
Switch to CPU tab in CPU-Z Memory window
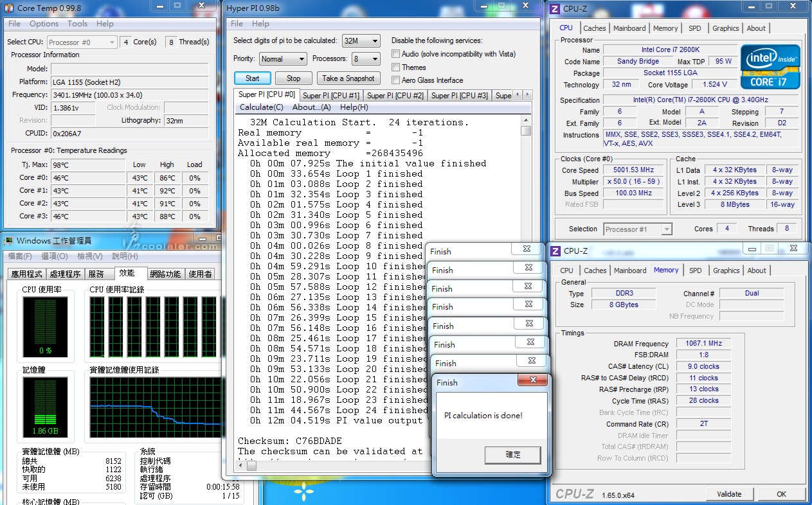[x=566, y=270]
